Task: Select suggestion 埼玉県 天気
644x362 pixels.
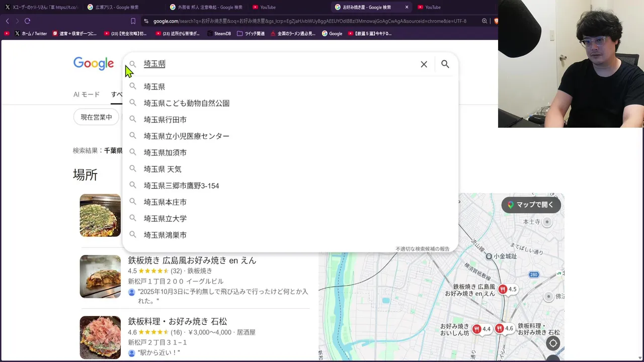Action: click(290, 169)
